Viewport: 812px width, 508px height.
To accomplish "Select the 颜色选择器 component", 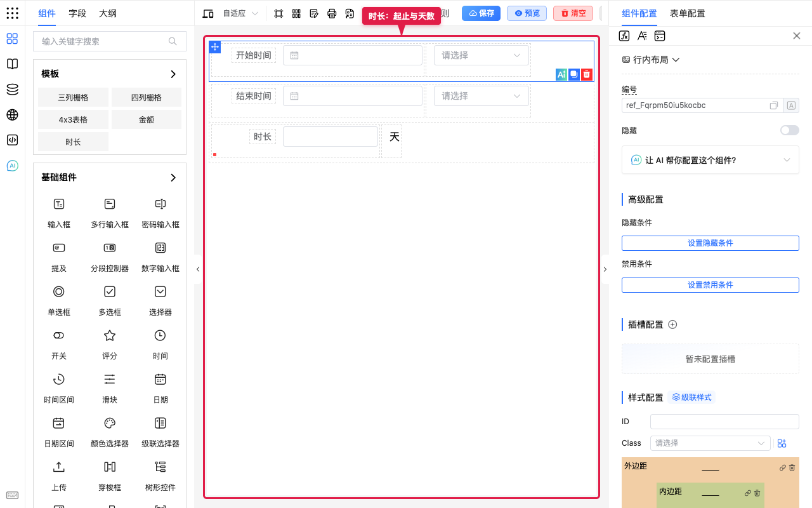I will [x=110, y=431].
